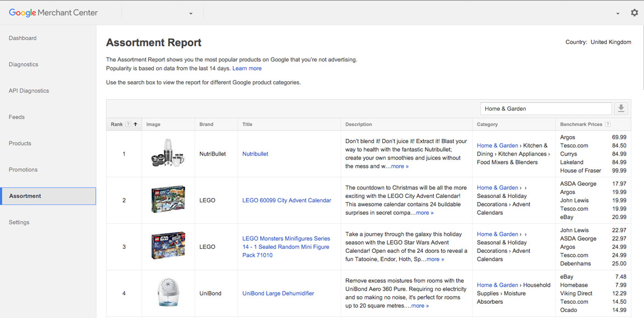Sort by the Rank ascending arrow
Viewport: 644px width, 318px height.
135,124
